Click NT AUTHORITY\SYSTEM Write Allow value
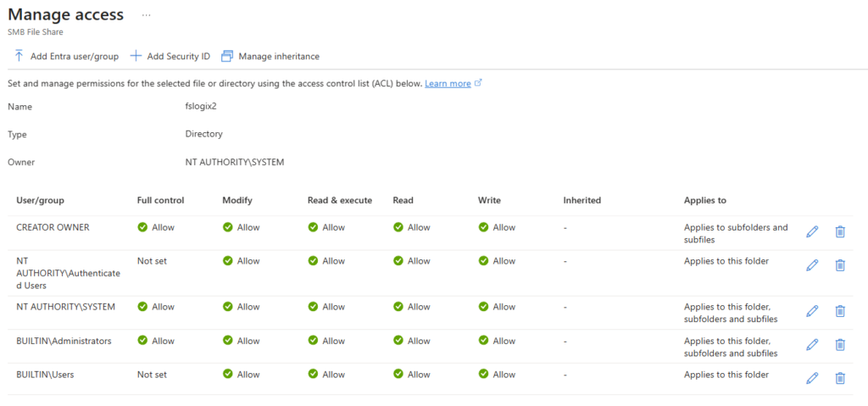868x406 pixels. point(497,307)
